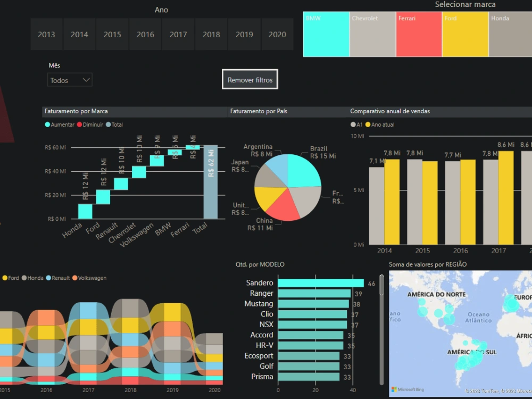Open the Mês Todos dropdown
532x399 pixels.
pyautogui.click(x=70, y=80)
